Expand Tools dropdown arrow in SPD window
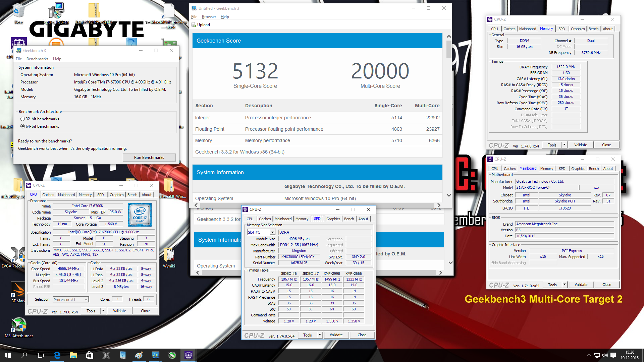This screenshot has height=362, width=644. pos(320,335)
